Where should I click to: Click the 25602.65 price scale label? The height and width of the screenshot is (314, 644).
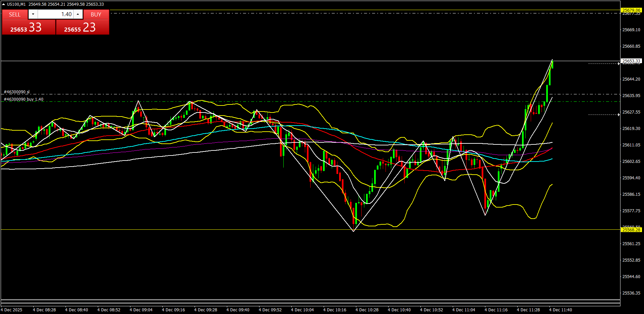[631, 162]
